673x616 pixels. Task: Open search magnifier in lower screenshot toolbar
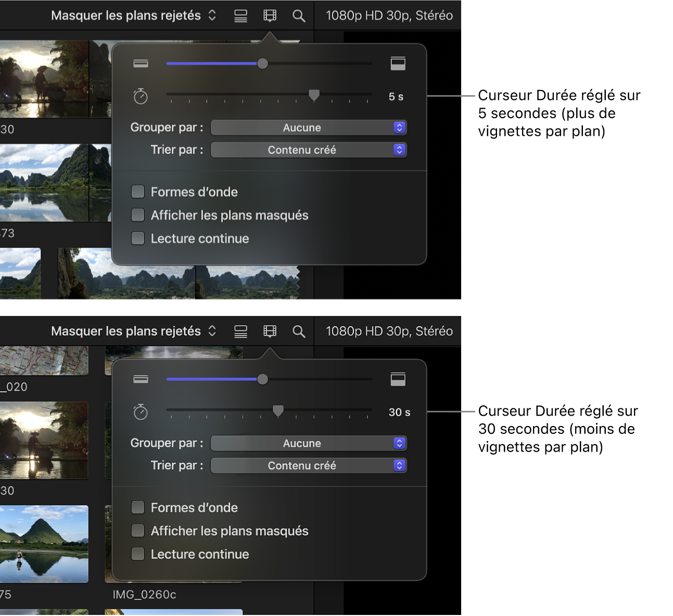tap(299, 331)
